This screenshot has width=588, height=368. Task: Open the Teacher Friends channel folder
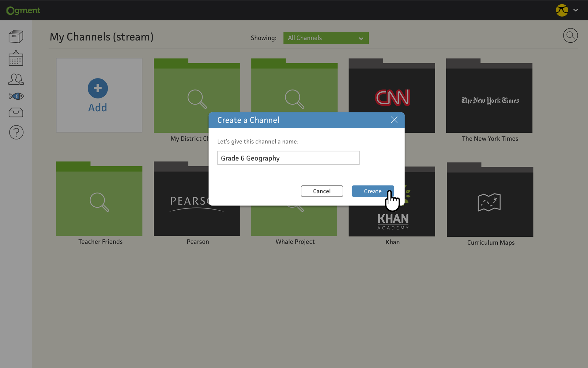(x=99, y=199)
